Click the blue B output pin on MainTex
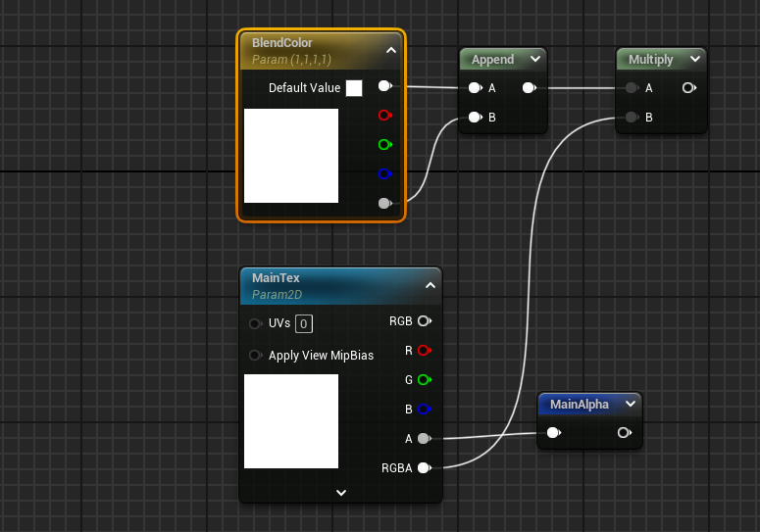 pyautogui.click(x=424, y=409)
